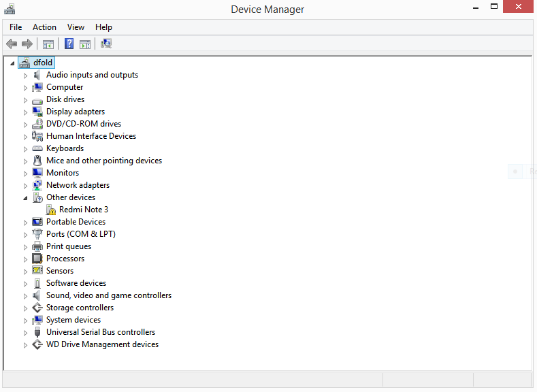Collapse the Other devices node
The width and height of the screenshot is (537, 392).
[x=26, y=198]
